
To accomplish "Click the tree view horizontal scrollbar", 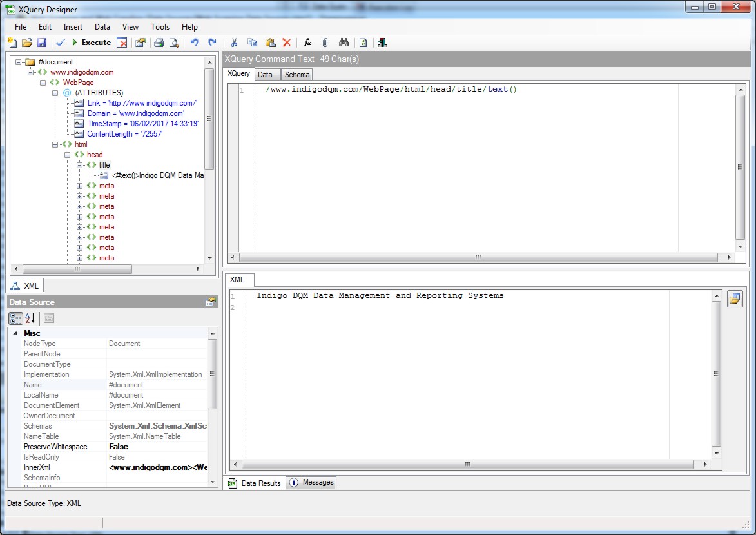I will [x=77, y=269].
